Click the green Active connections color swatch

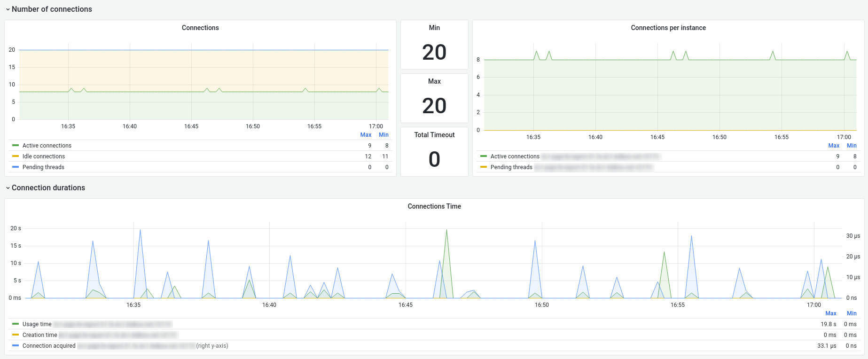16,146
